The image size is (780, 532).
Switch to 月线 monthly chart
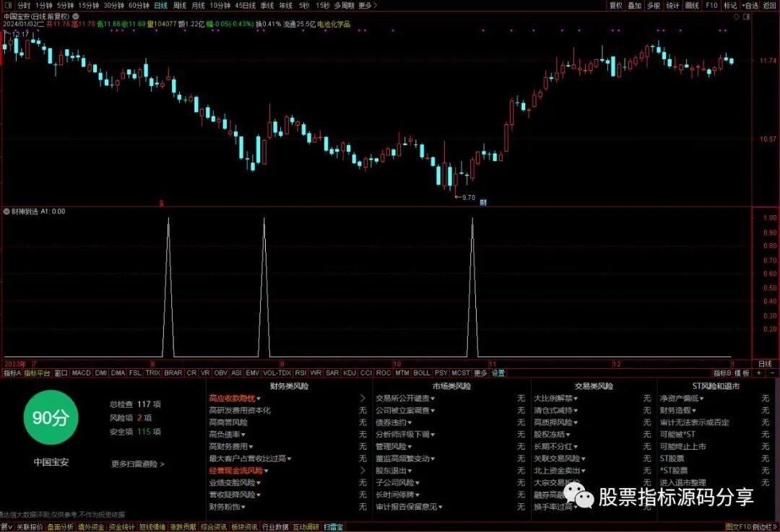[x=198, y=6]
